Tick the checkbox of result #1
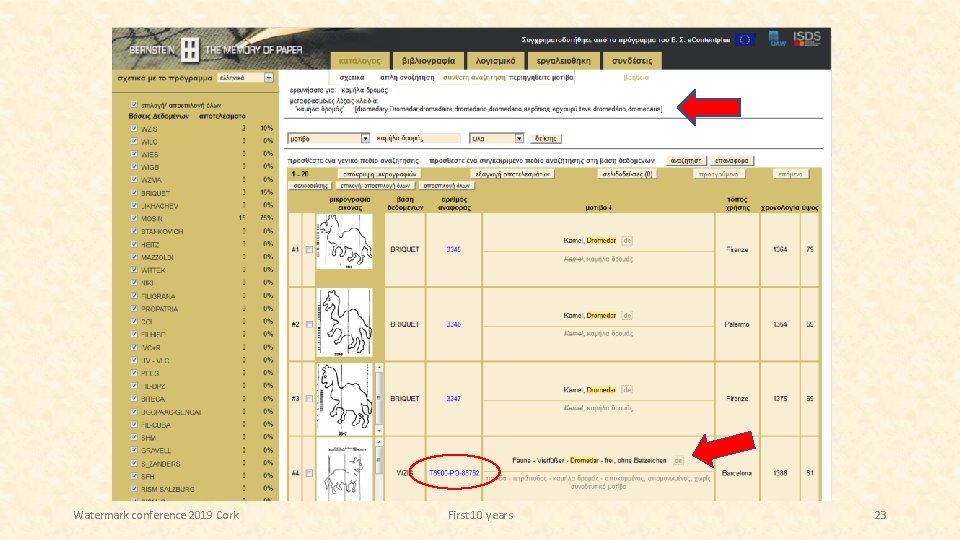Image resolution: width=960 pixels, height=540 pixels. (309, 250)
